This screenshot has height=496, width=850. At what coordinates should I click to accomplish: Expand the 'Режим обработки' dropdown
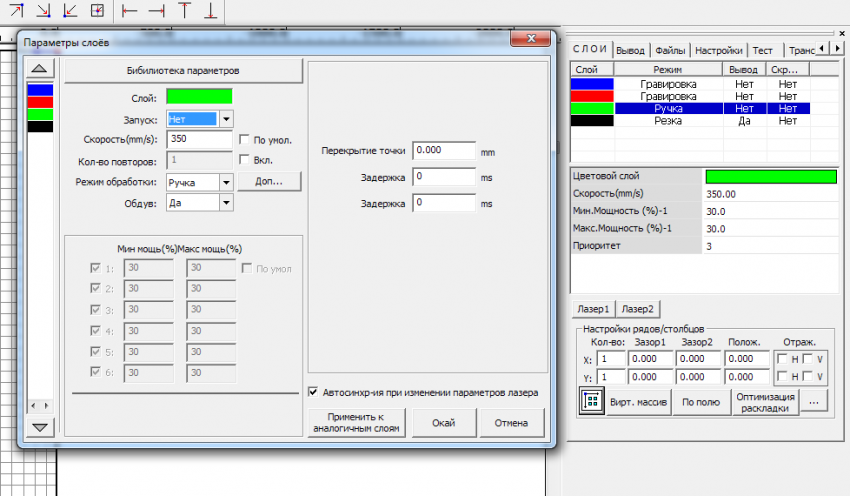point(225,182)
